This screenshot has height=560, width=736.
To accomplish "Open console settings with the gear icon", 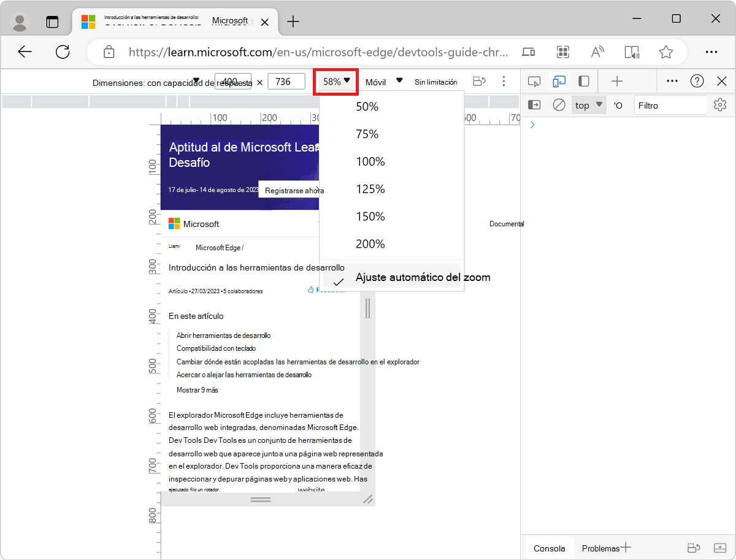I will click(x=719, y=105).
